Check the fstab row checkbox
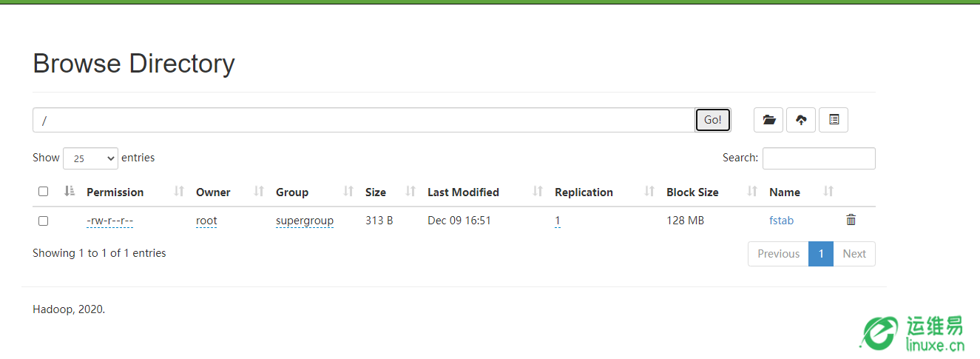 click(43, 221)
